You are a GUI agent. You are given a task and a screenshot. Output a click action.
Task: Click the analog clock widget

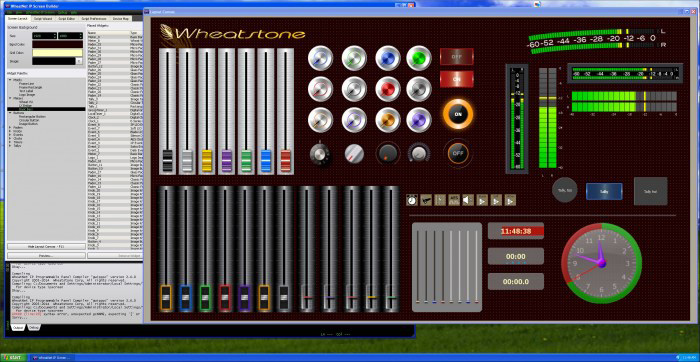tap(601, 263)
